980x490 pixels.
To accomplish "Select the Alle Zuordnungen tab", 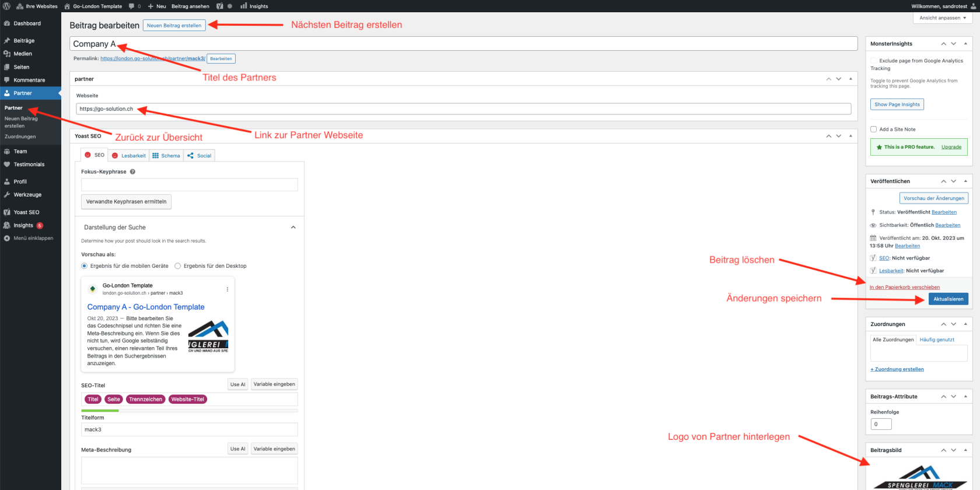I will pos(893,339).
